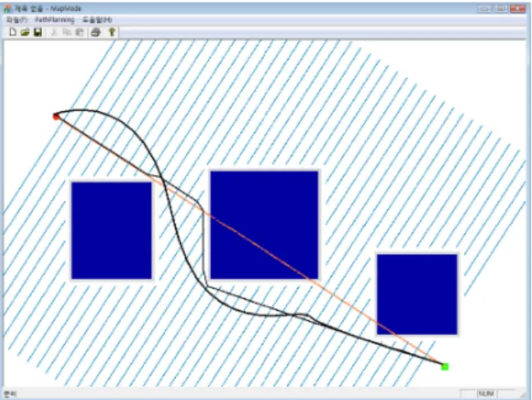Image resolution: width=532 pixels, height=400 pixels.
Task: Click the NUM indicator in status bar
Action: [x=486, y=393]
